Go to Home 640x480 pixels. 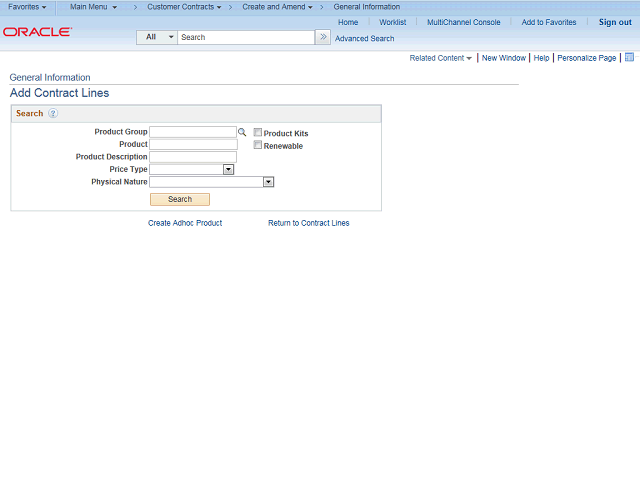(x=348, y=22)
